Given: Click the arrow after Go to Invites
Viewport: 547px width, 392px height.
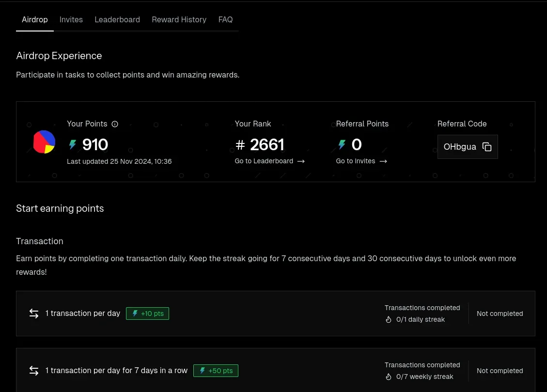Looking at the screenshot, I should click(383, 161).
